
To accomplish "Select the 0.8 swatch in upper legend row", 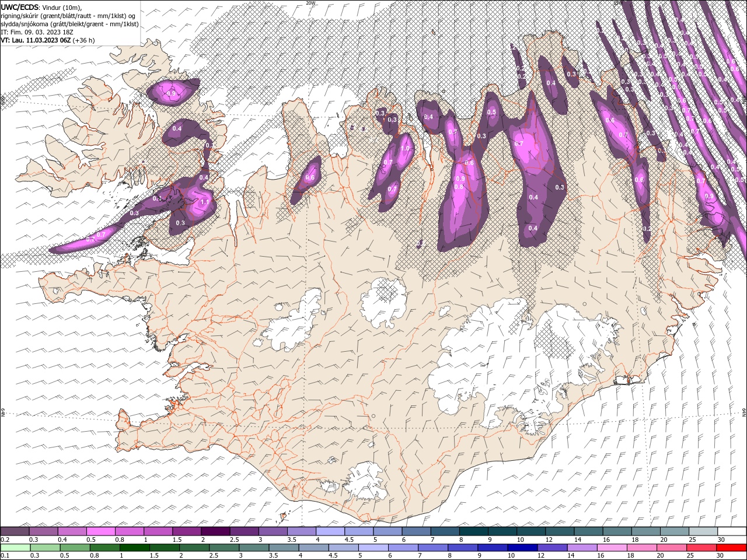I will 129,531.
